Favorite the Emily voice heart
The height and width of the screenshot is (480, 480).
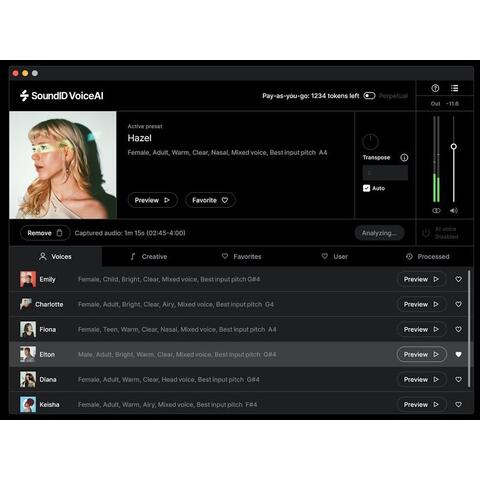458,279
